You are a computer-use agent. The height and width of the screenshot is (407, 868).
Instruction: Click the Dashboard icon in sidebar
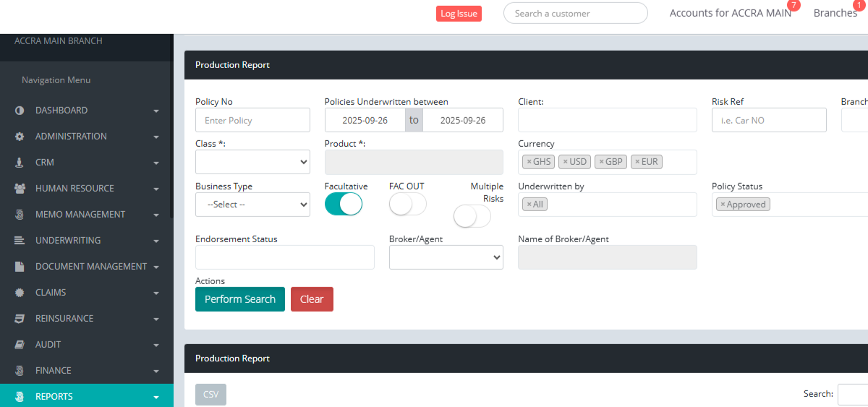(20, 111)
